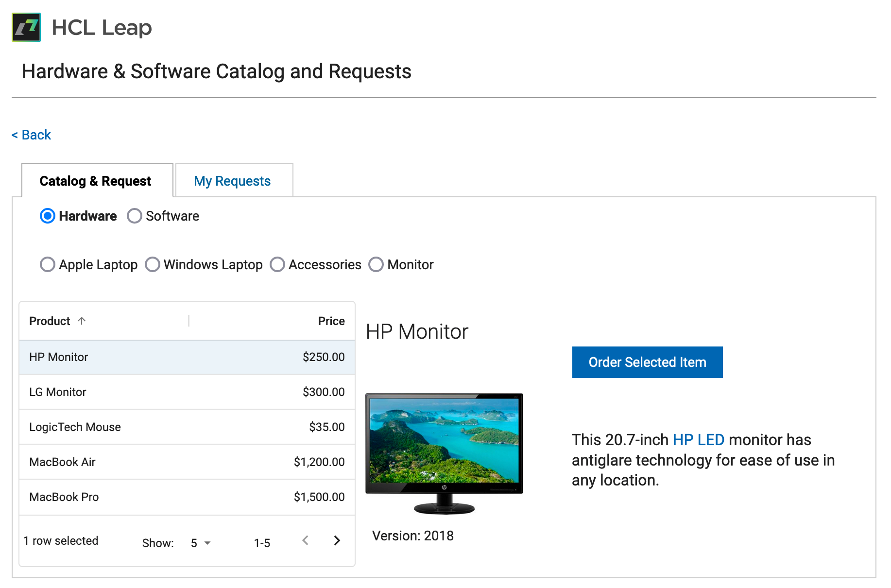The height and width of the screenshot is (588, 891).
Task: Go to previous page of product table
Action: [x=306, y=540]
